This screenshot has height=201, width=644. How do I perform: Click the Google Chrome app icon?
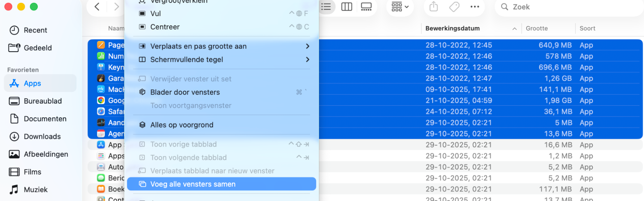pos(101,100)
